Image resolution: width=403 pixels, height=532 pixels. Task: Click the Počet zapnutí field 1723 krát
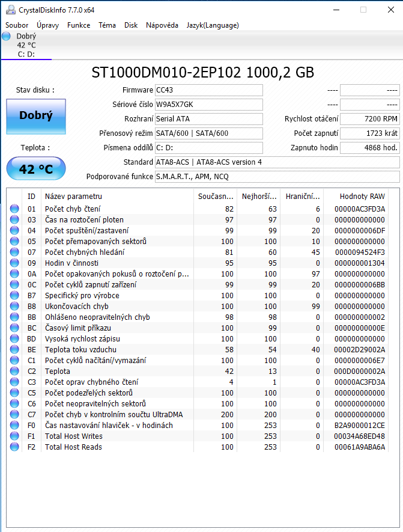click(370, 133)
